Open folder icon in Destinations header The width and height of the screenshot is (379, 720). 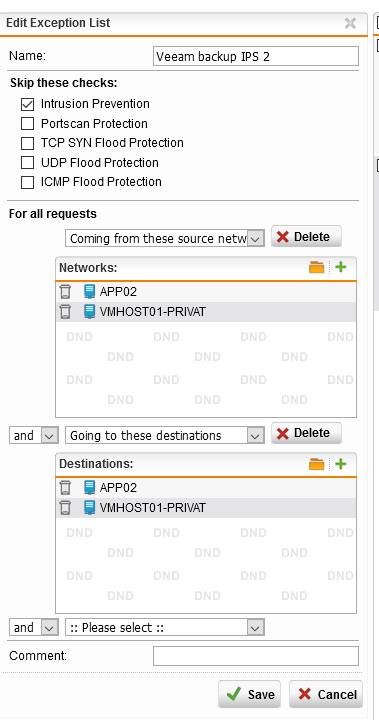coord(317,464)
